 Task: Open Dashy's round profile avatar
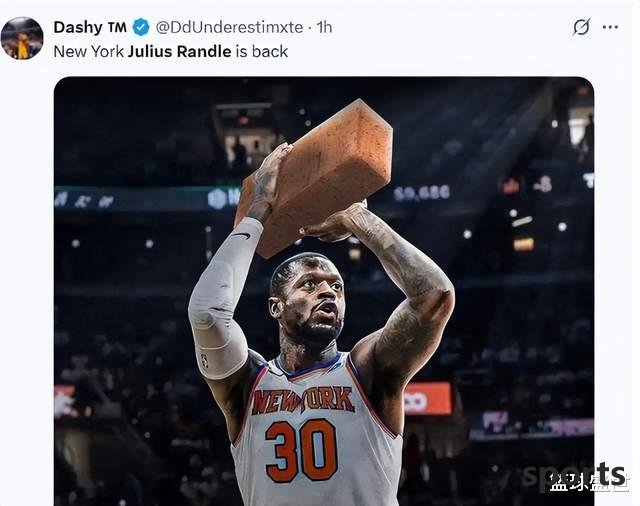tap(22, 38)
